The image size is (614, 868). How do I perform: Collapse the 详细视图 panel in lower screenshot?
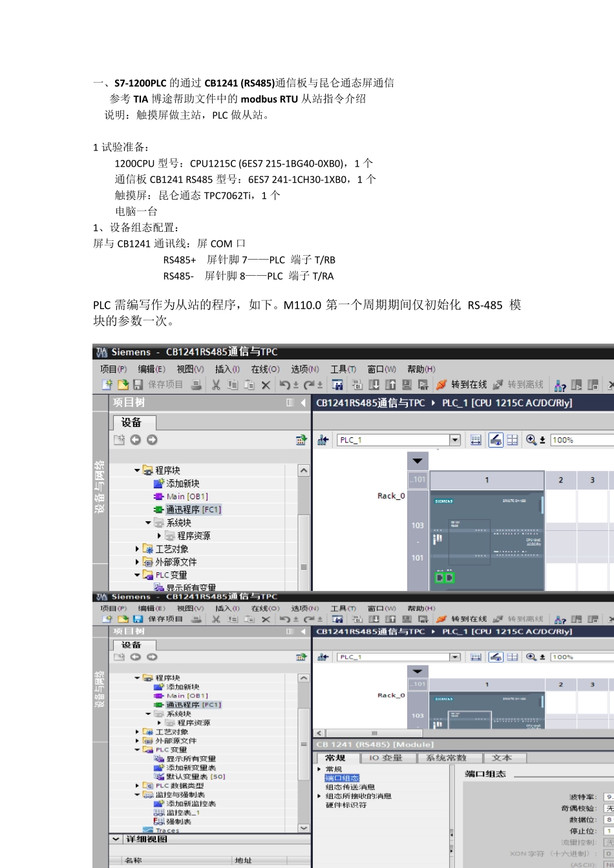point(116,839)
